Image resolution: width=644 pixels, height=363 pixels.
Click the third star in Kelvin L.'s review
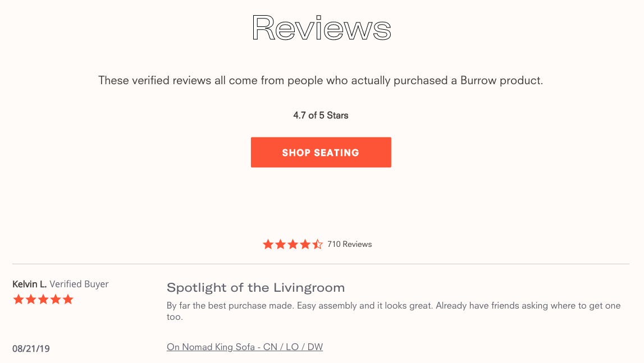point(43,300)
